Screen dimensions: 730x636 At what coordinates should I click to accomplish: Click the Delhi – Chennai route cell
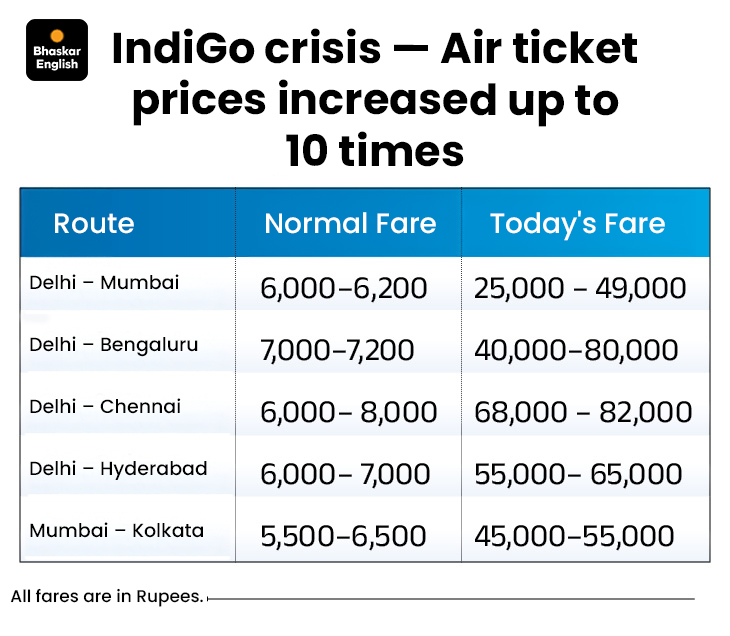pyautogui.click(x=105, y=407)
